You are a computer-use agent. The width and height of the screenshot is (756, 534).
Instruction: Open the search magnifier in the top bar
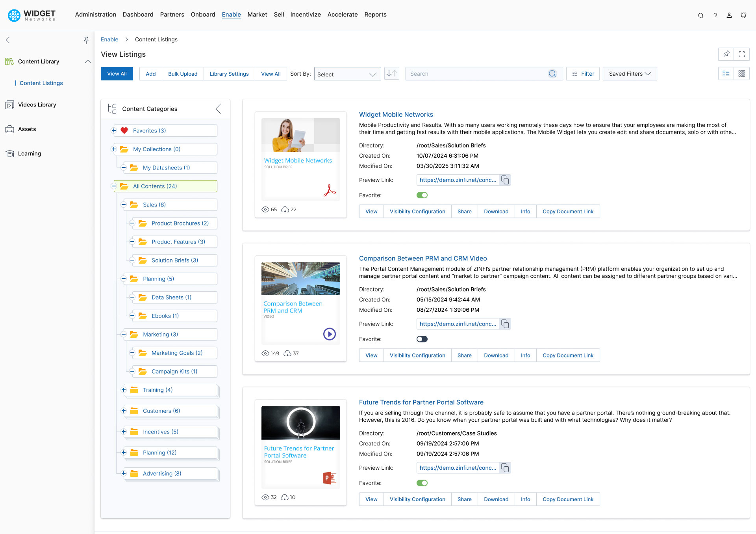701,15
